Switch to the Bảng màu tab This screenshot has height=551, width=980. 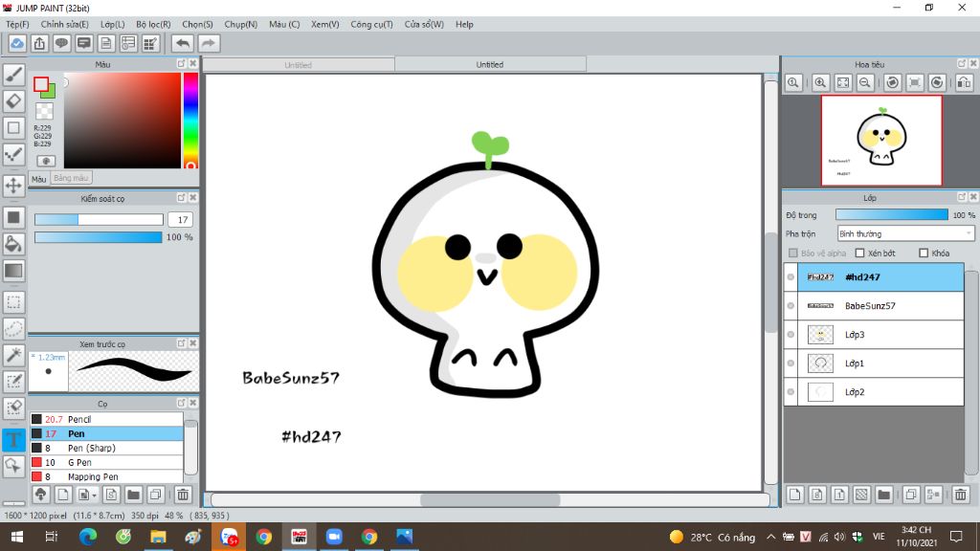click(x=71, y=178)
